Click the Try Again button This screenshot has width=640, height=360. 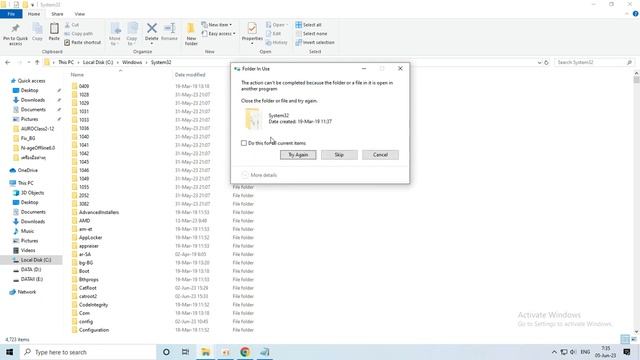click(298, 155)
